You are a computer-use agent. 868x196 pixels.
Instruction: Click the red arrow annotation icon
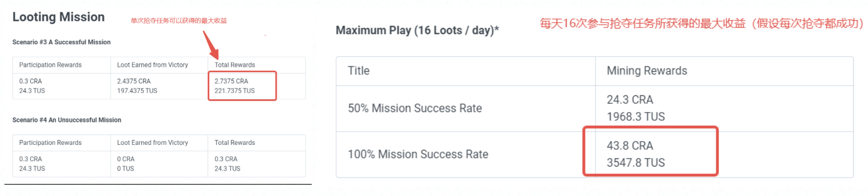(x=211, y=45)
